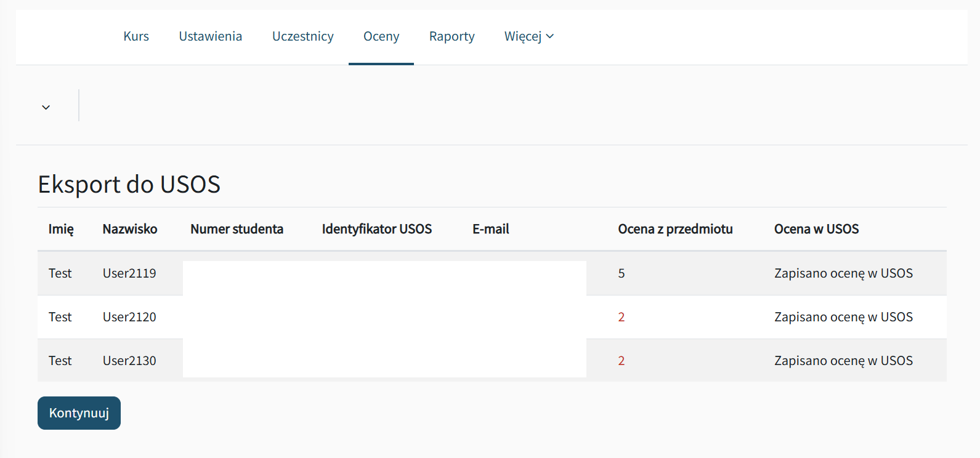Viewport: 980px width, 458px height.
Task: Click the Nazwisko column header
Action: pos(129,229)
